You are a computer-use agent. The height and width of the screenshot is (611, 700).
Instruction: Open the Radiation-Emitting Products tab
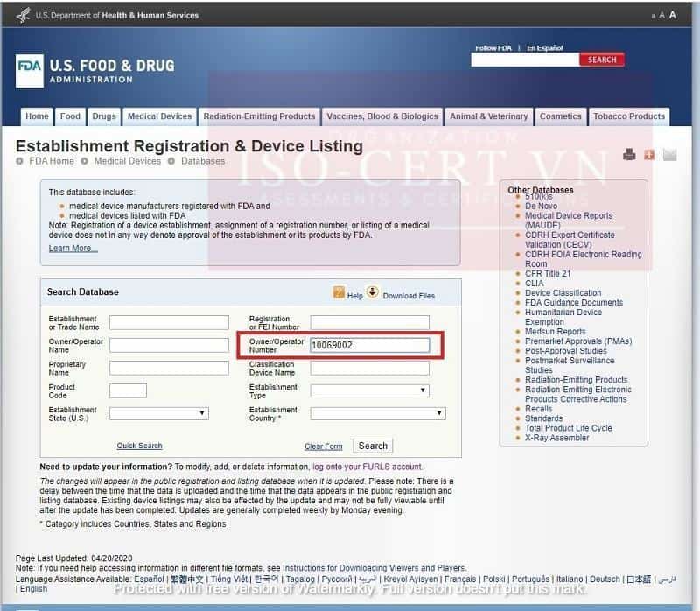coord(259,116)
